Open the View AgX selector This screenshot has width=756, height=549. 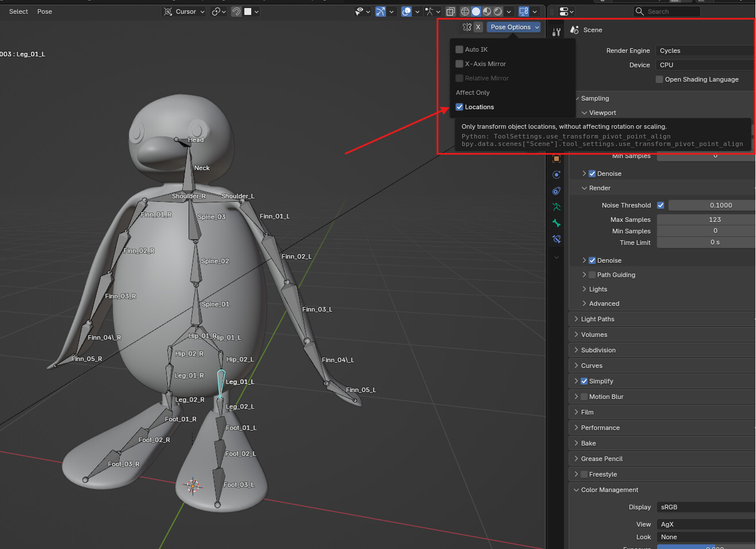coord(707,524)
